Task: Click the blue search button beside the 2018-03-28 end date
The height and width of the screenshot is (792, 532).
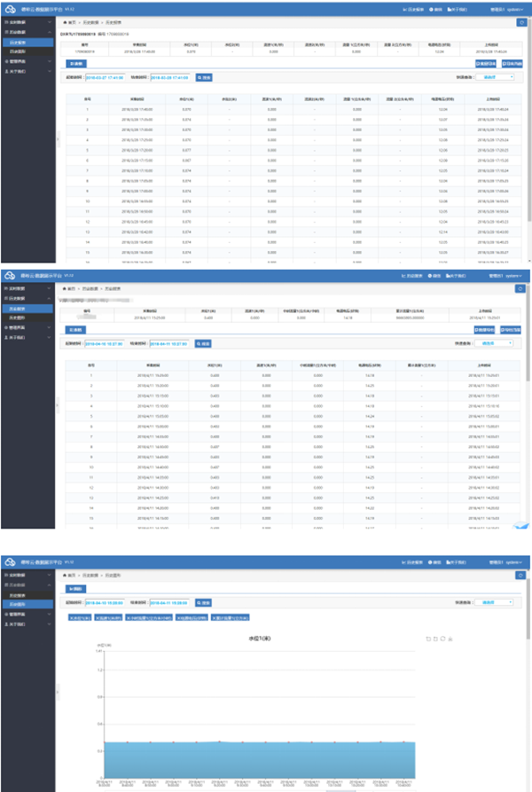Action: 203,77
